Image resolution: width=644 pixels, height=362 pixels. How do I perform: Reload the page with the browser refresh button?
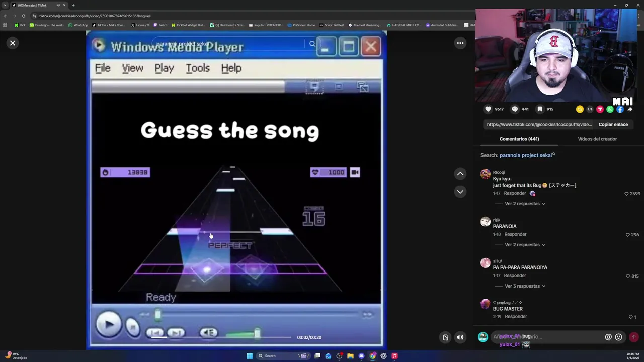pyautogui.click(x=23, y=16)
